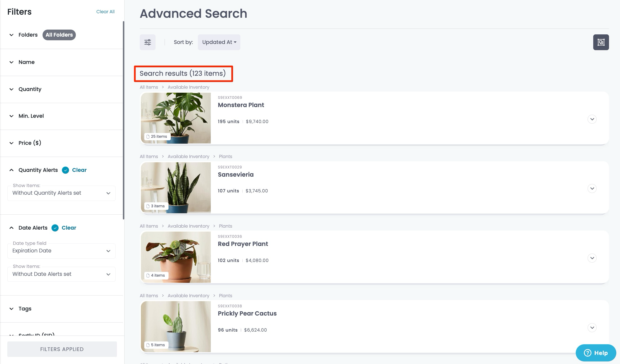The width and height of the screenshot is (620, 364).
Task: Open the Updated At sort dropdown
Action: 219,42
